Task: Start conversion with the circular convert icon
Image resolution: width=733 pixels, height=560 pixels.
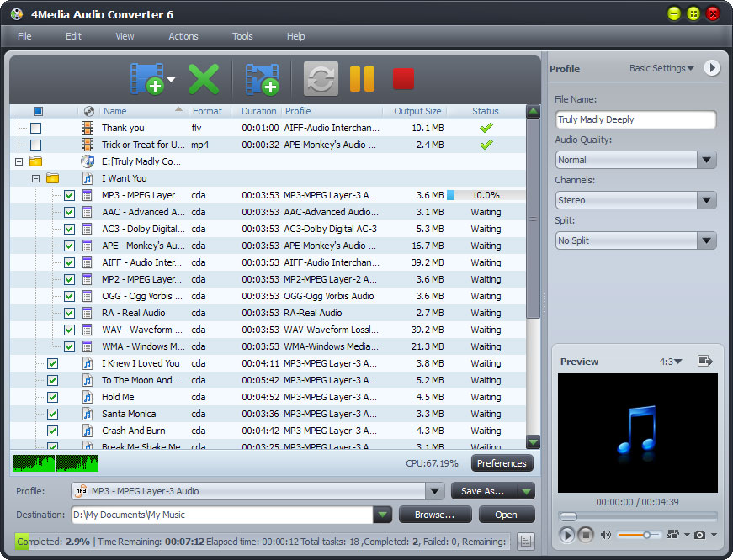Action: tap(320, 78)
